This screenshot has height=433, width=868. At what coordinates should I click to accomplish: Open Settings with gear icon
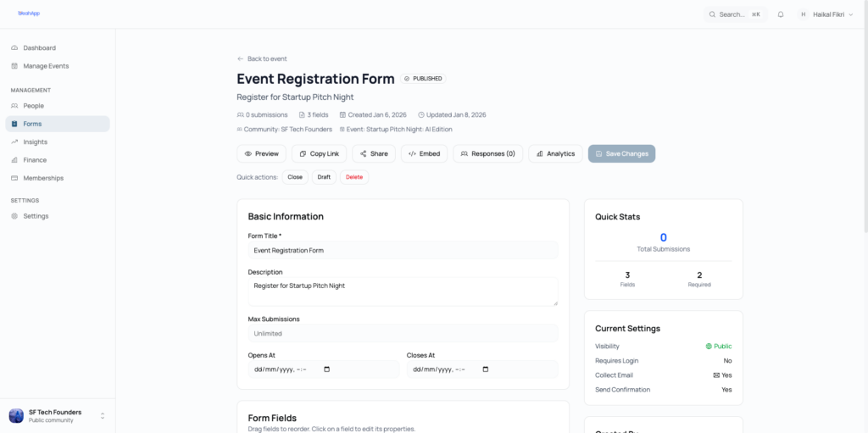[36, 216]
